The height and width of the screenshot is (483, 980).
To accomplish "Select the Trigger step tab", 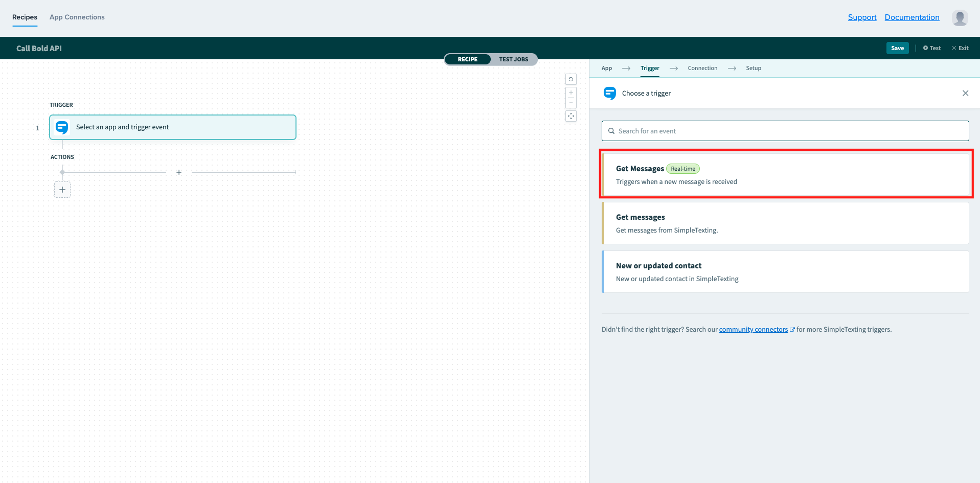I will tap(650, 68).
